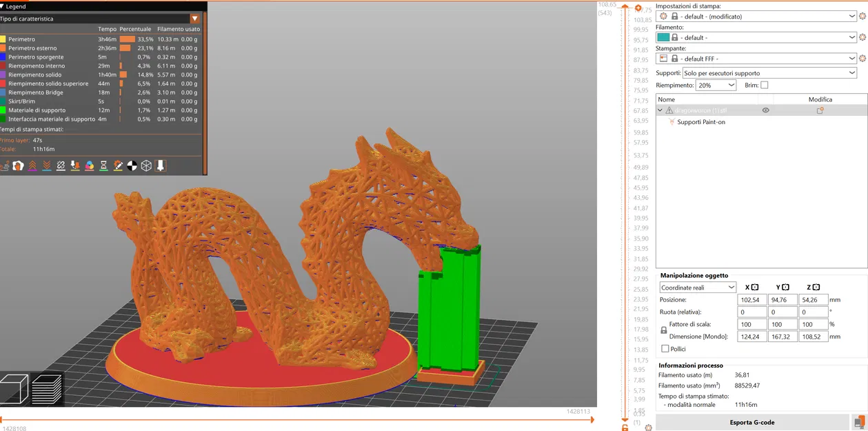
Task: Open Stampante preset dropdown
Action: click(757, 59)
